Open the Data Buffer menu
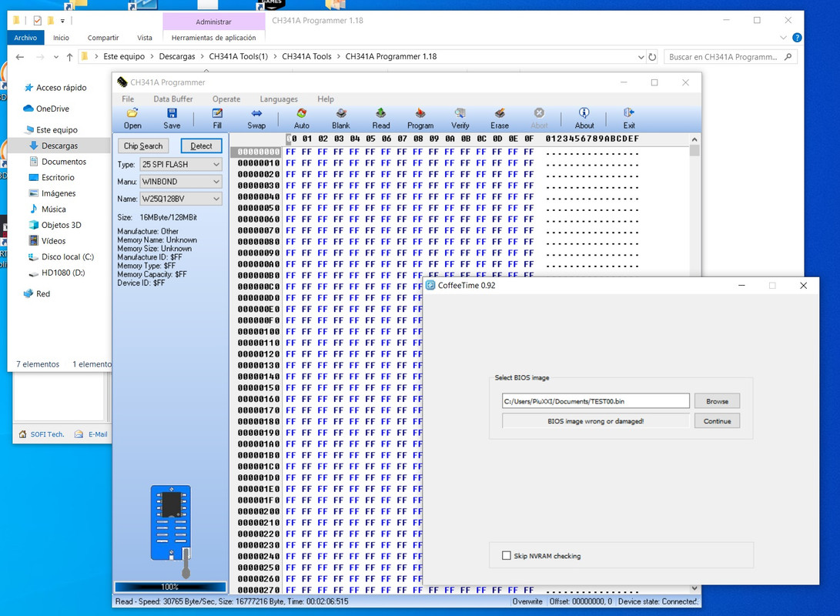840x616 pixels. (x=173, y=99)
